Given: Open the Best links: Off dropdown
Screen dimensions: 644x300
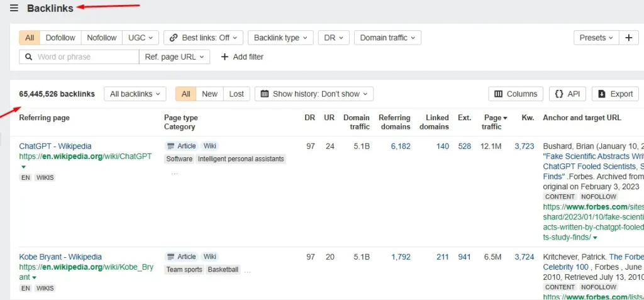Looking at the screenshot, I should (203, 38).
